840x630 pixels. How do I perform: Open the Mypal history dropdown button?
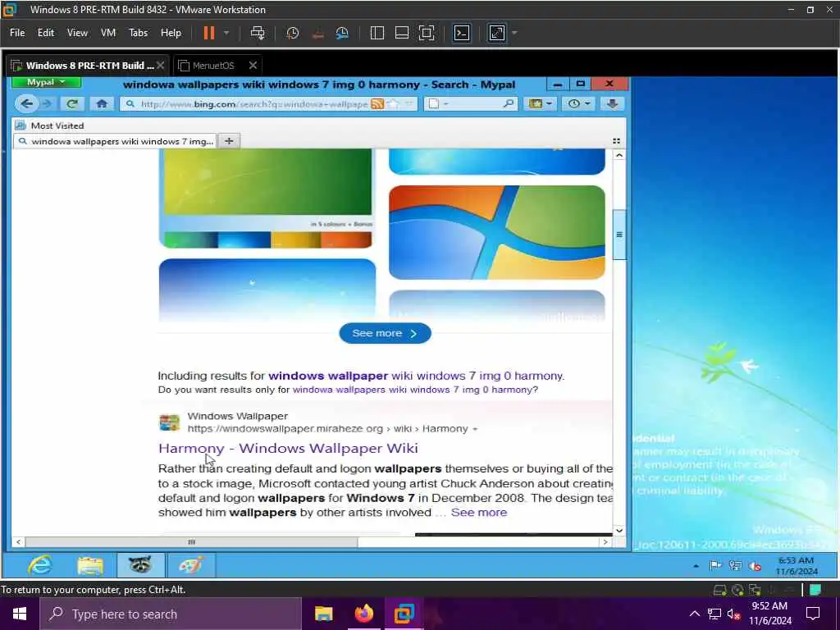[x=578, y=103]
